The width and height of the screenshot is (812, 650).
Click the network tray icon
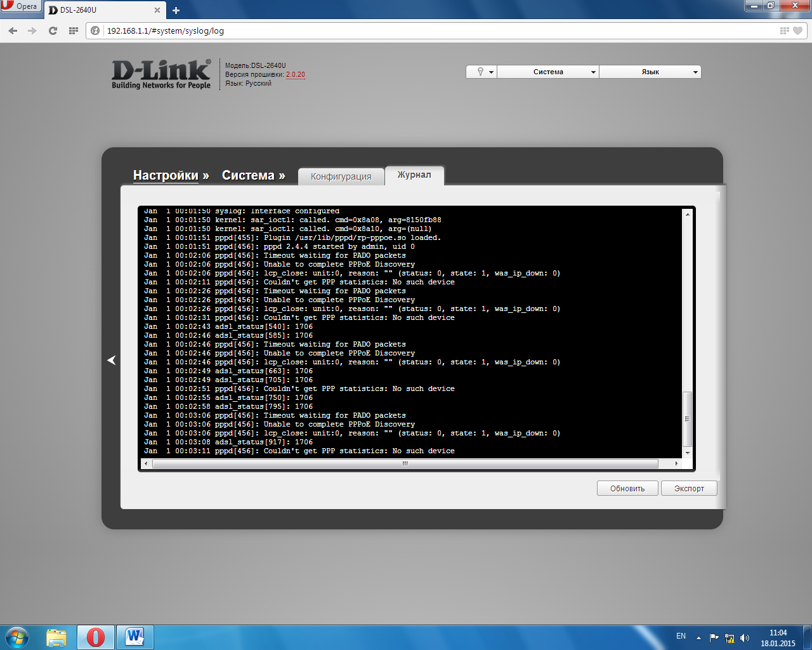pos(730,638)
